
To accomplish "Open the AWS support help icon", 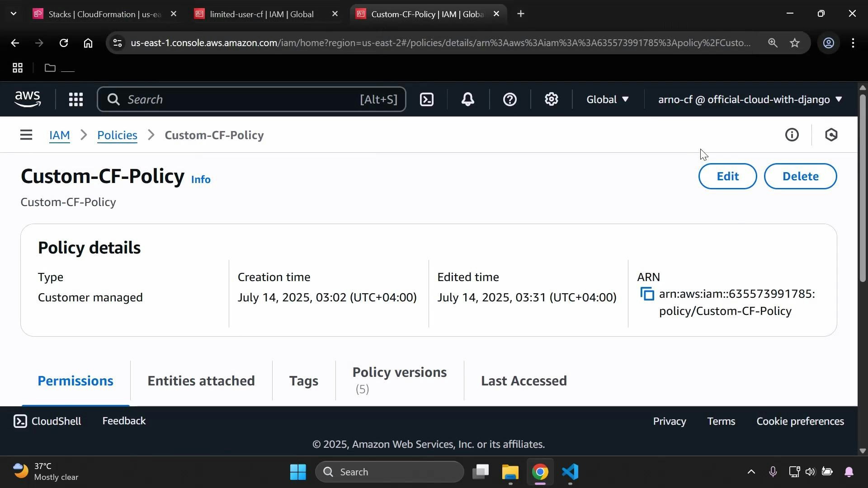I will click(x=510, y=99).
